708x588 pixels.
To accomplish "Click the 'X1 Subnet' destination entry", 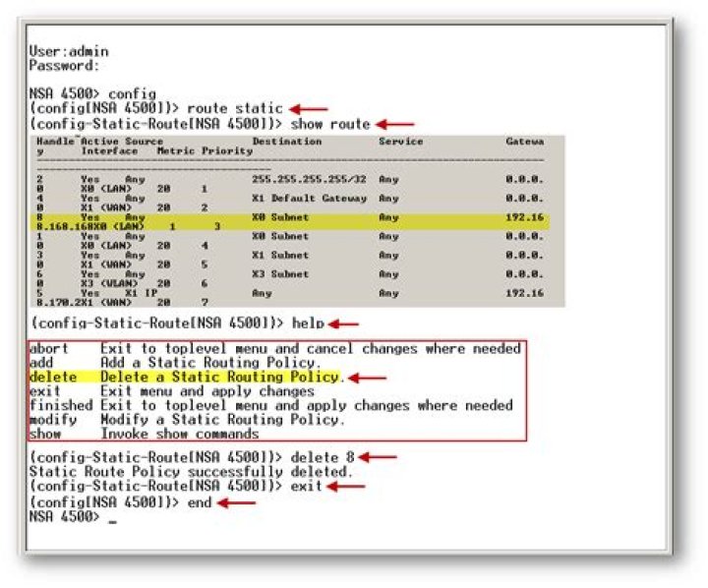I will coord(280,256).
